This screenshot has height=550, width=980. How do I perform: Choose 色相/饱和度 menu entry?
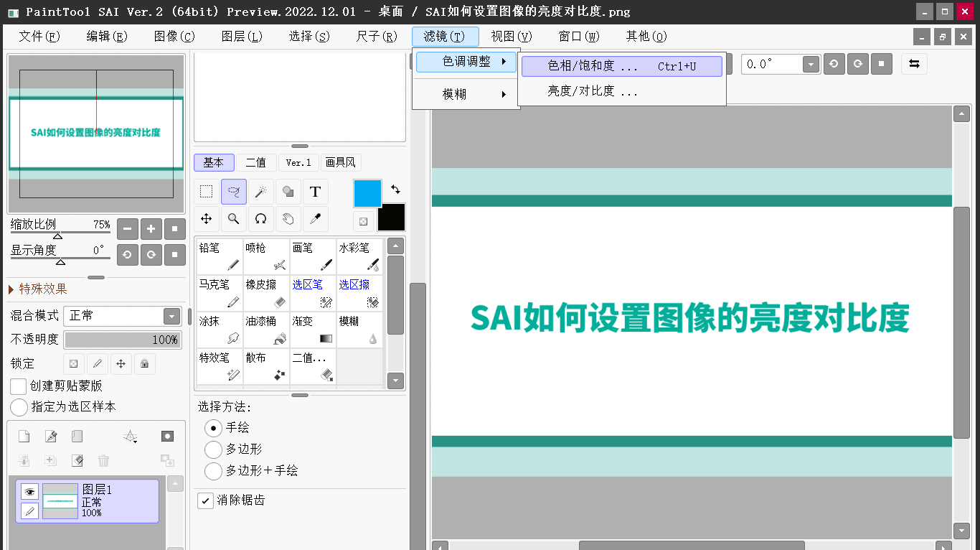click(622, 66)
